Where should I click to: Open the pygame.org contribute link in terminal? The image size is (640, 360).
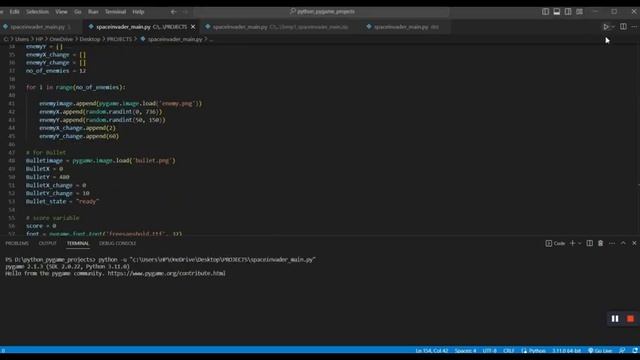[167, 273]
